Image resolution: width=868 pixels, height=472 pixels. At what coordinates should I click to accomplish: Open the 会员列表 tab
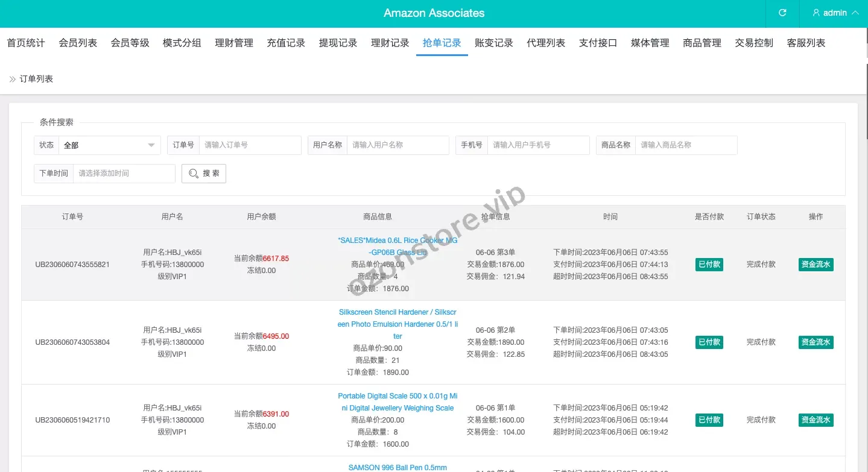(x=78, y=43)
